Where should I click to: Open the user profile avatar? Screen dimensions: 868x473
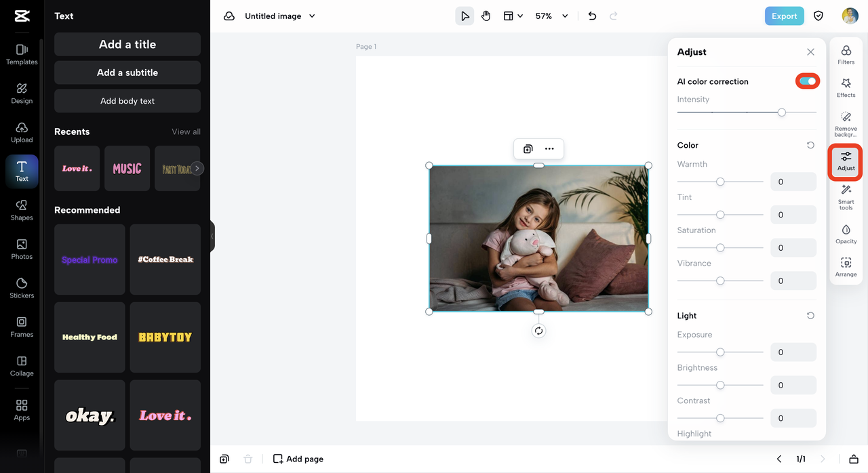click(850, 16)
